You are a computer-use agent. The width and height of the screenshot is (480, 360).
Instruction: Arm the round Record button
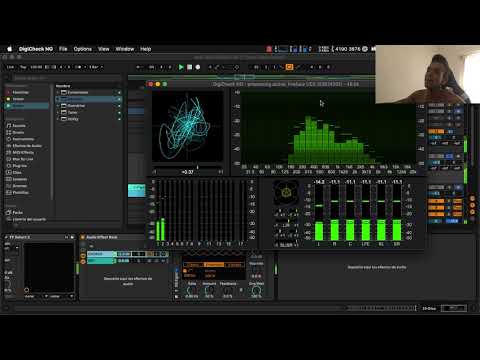tap(198, 67)
